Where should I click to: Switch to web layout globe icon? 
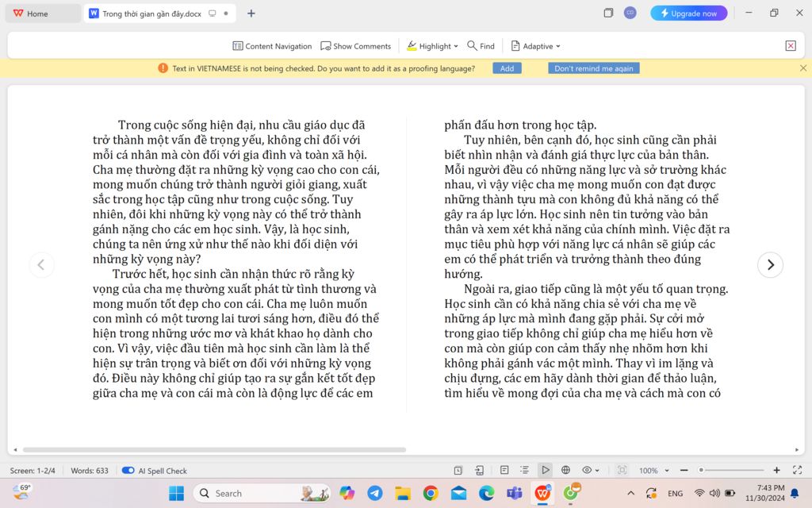coord(565,471)
